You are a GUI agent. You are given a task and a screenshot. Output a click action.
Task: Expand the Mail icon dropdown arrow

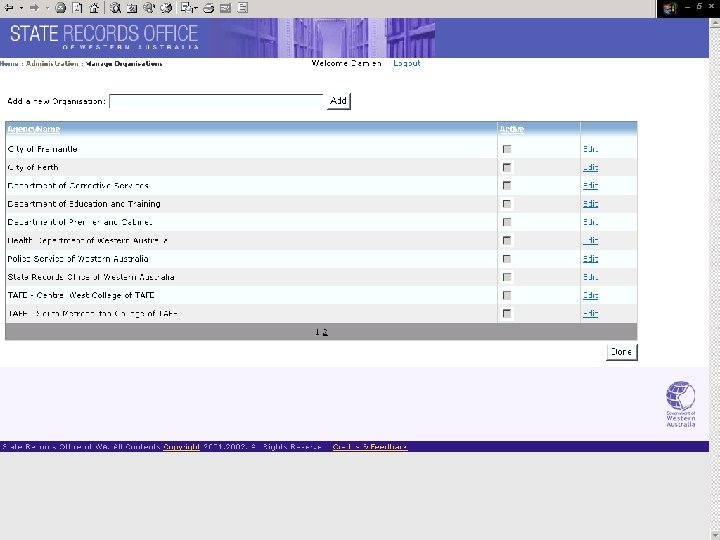195,8
